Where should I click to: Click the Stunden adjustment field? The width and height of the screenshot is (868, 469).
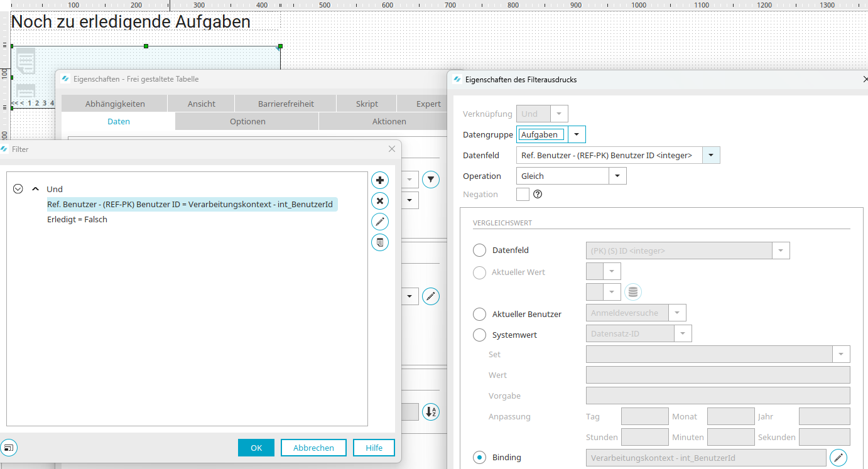click(645, 437)
